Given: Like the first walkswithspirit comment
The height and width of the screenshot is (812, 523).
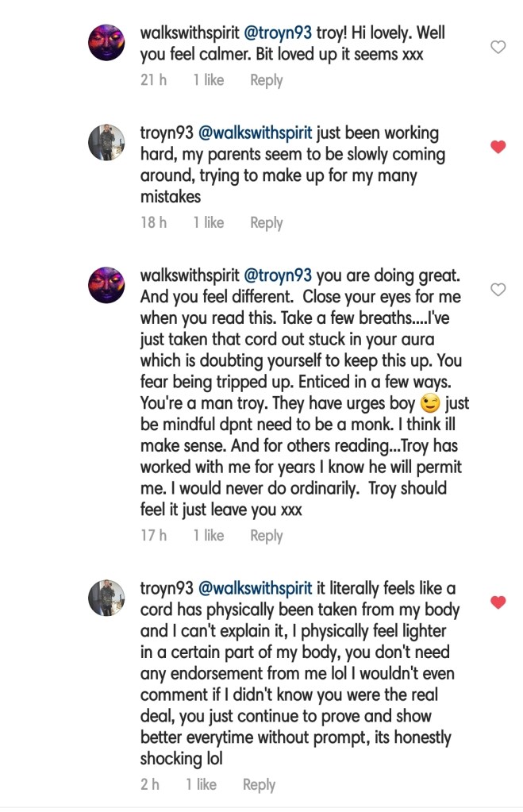Looking at the screenshot, I should 498,48.
